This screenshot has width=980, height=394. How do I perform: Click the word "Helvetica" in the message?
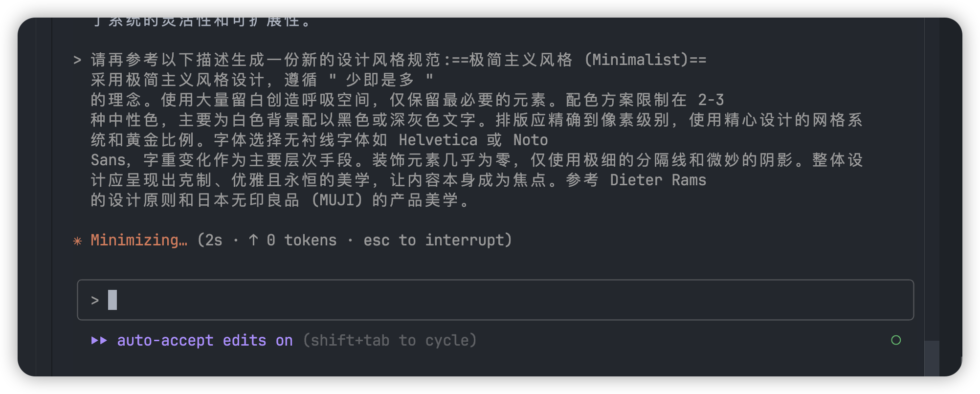point(438,140)
